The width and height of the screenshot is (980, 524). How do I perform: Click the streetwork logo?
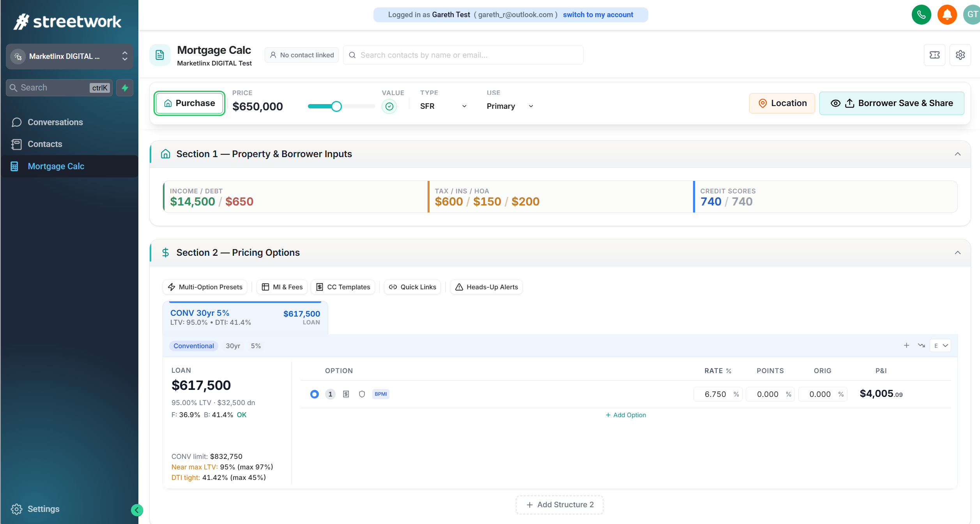tap(67, 21)
